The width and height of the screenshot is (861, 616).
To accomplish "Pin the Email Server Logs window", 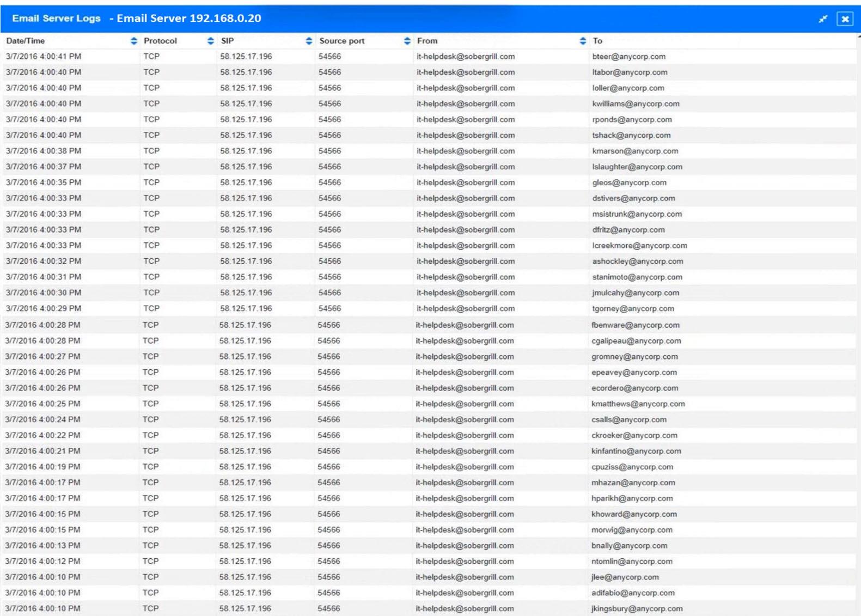I will click(x=822, y=19).
